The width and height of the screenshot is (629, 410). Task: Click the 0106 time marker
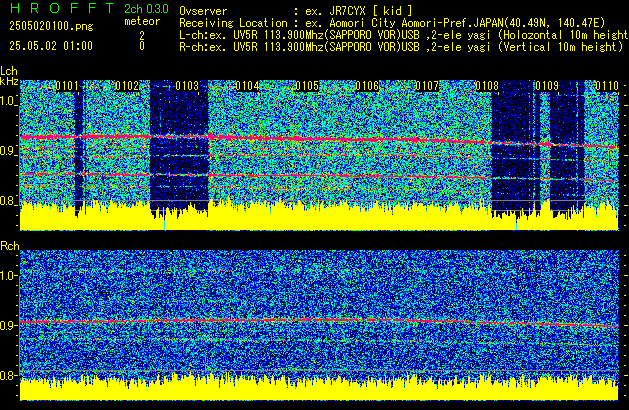coord(367,86)
